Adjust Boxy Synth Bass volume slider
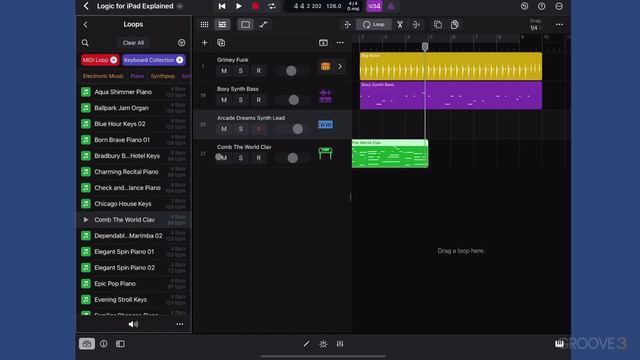640x360 pixels. pos(293,100)
